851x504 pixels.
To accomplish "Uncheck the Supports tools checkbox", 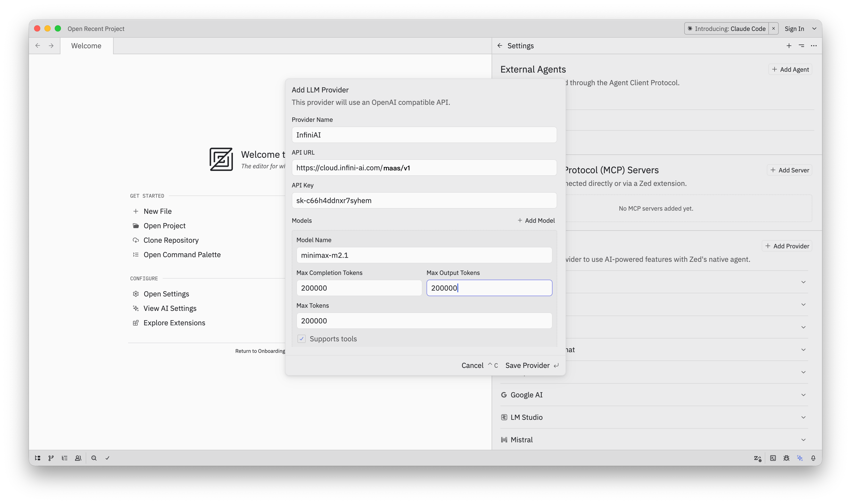I will [302, 338].
